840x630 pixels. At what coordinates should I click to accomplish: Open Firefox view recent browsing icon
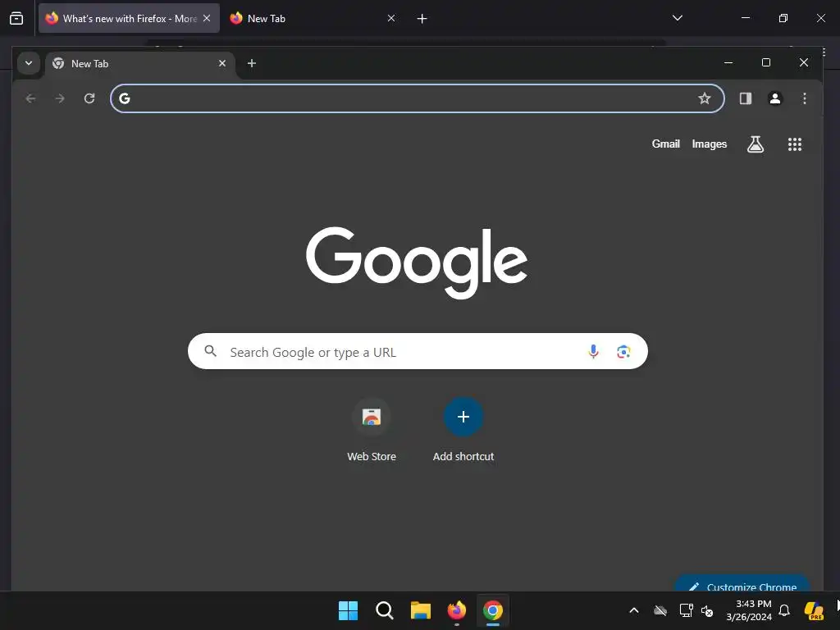16,18
